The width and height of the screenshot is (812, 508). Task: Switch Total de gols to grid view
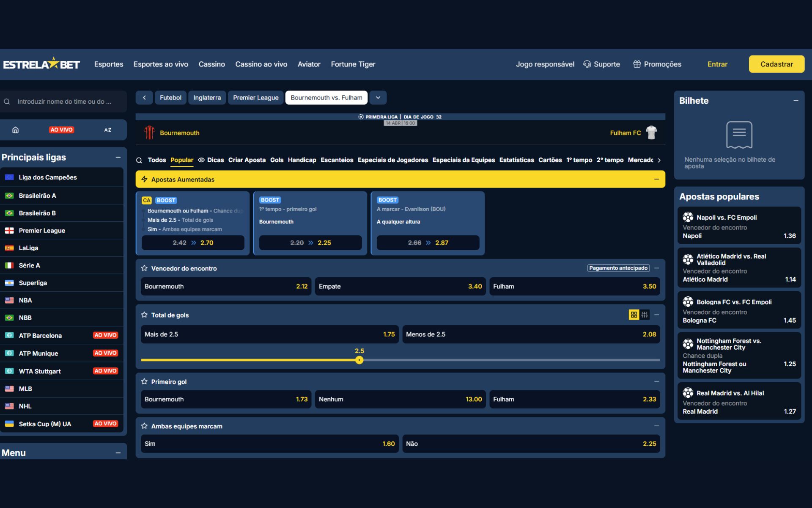(634, 315)
